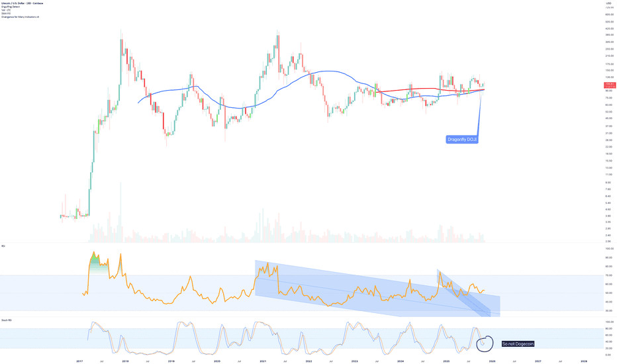Click the Stoch RSI pane label at bottom
Viewport: 617px width, 364px height.
(x=7, y=320)
